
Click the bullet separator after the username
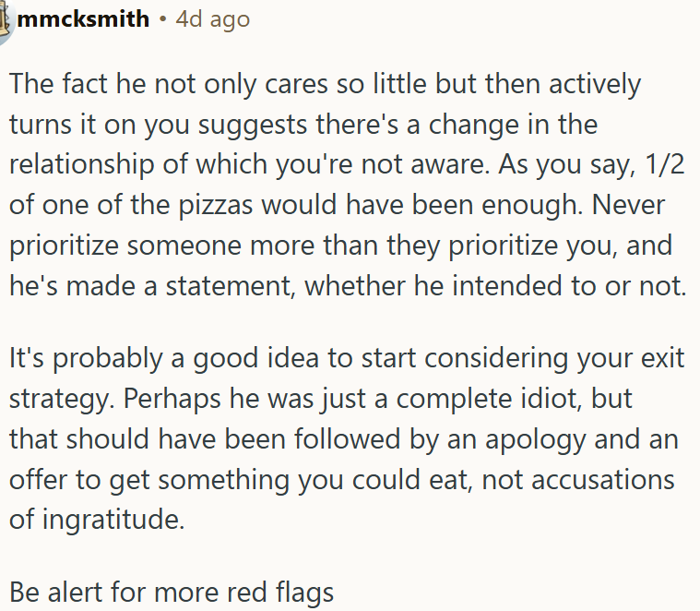(162, 19)
